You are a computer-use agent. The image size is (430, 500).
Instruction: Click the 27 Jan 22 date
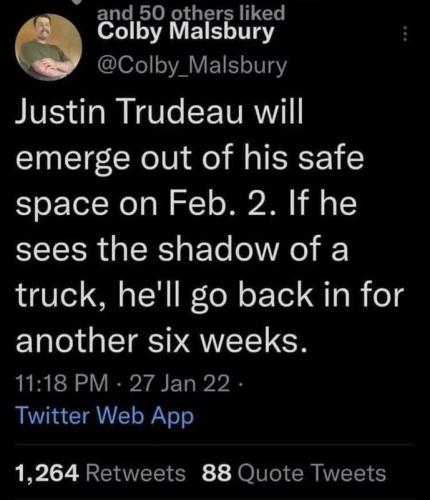click(180, 383)
